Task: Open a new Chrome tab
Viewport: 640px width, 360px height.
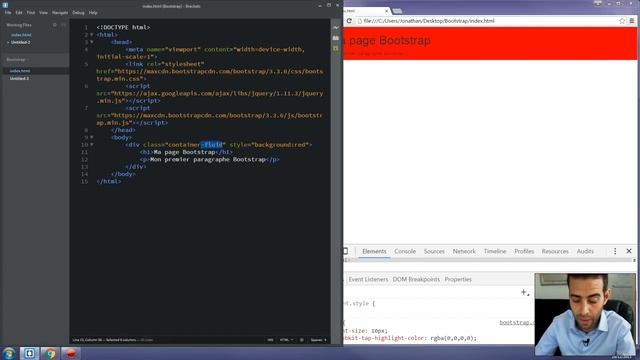Action: pyautogui.click(x=397, y=11)
